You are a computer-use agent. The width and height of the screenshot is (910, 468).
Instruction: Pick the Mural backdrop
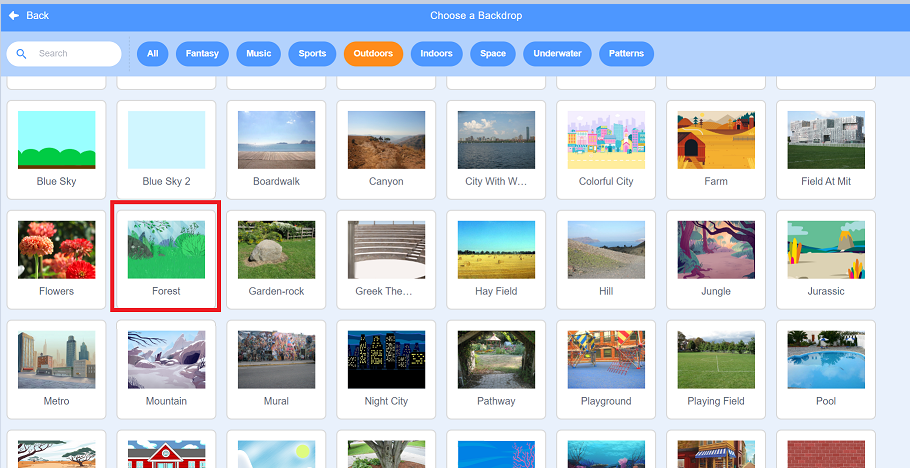[x=276, y=369]
